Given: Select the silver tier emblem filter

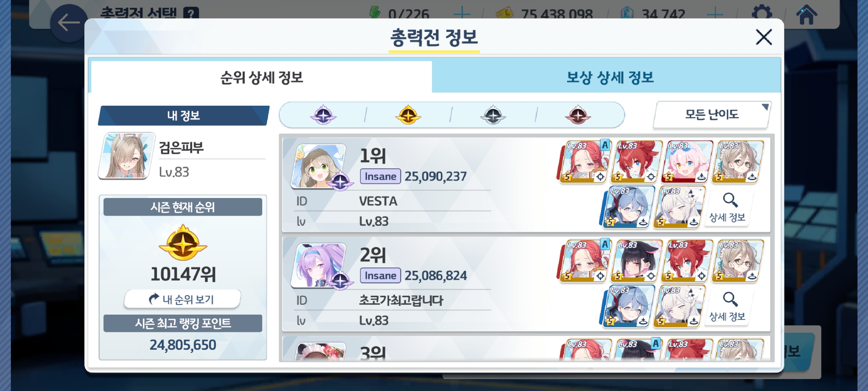Looking at the screenshot, I should tap(493, 115).
